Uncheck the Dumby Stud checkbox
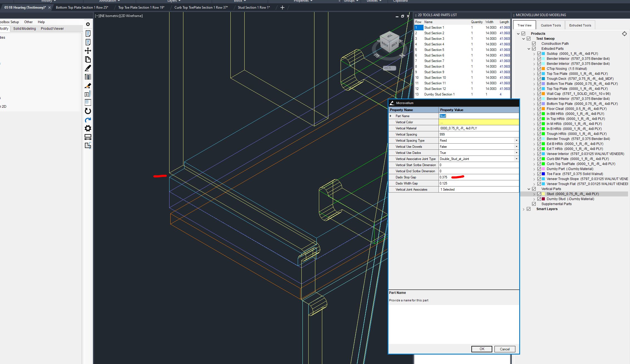Image resolution: width=630 pixels, height=364 pixels. (539, 199)
